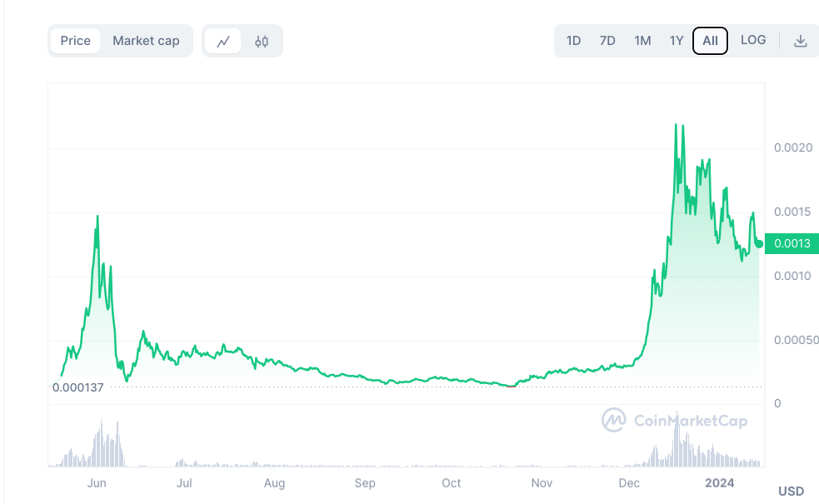The image size is (819, 504).
Task: Set time range to 7D
Action: point(607,41)
